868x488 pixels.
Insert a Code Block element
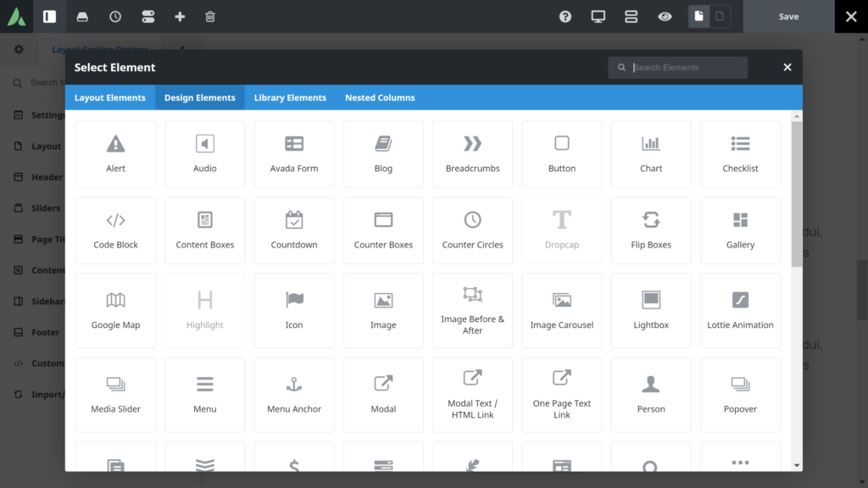click(115, 230)
